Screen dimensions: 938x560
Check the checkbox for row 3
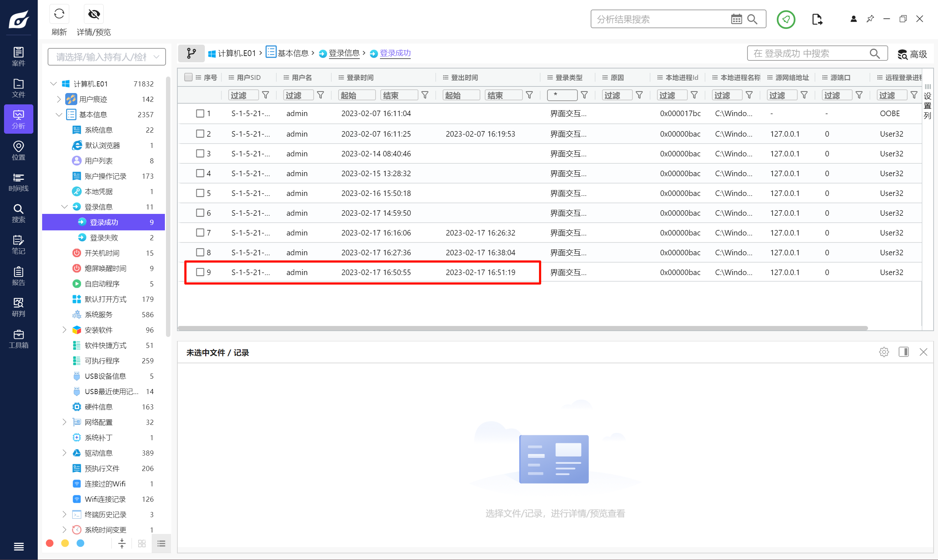point(200,153)
